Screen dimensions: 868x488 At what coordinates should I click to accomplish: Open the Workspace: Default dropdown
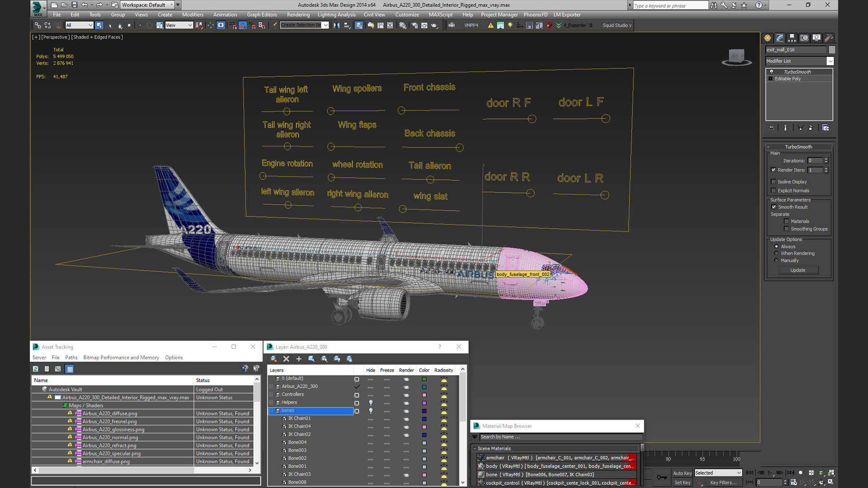click(147, 5)
